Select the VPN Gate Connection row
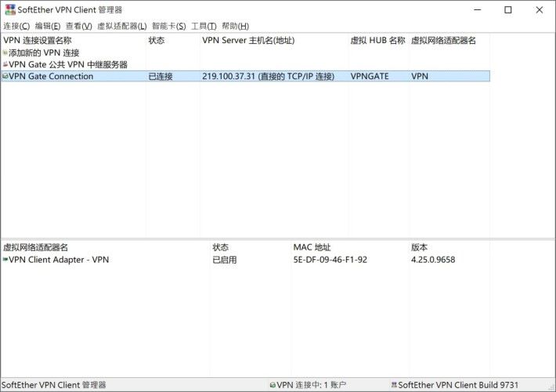Image resolution: width=556 pixels, height=392 pixels. (x=245, y=76)
